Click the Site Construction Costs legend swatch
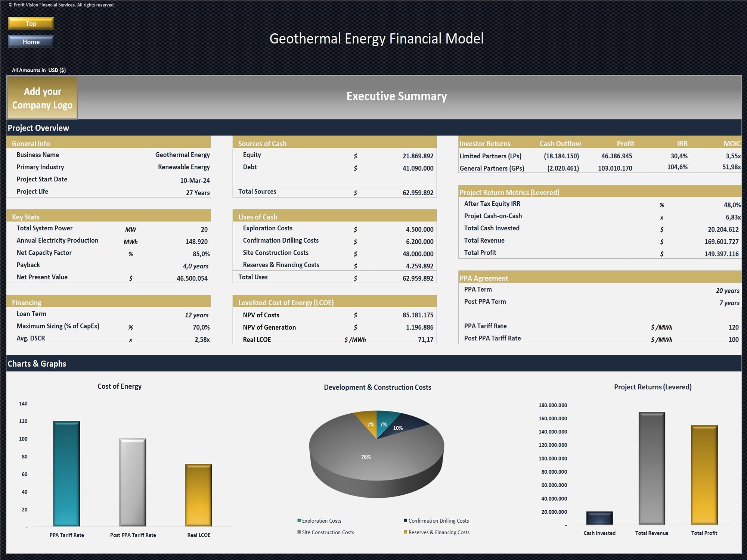 (x=299, y=532)
